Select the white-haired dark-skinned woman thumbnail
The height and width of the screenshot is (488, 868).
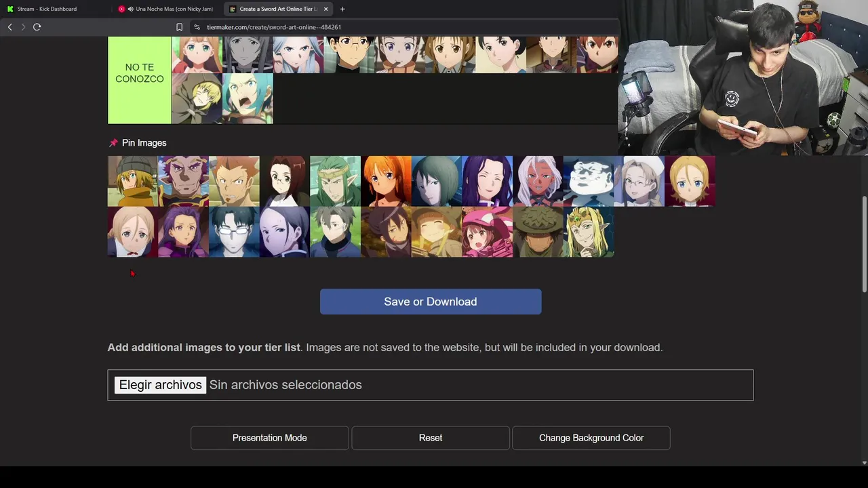[538, 181]
